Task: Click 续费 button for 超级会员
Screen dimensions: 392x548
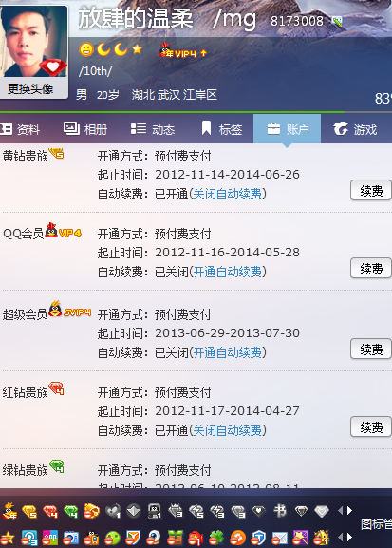Action: [371, 350]
